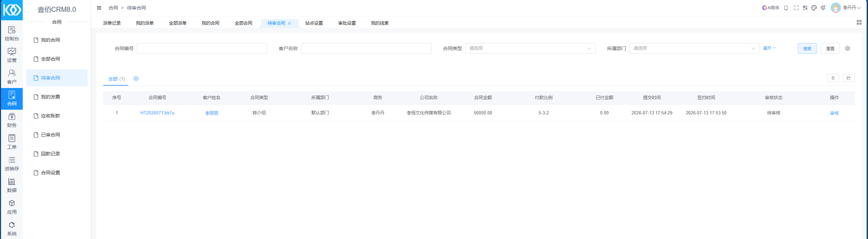The height and width of the screenshot is (239, 868).
Task: Open 应收账款 in the side menu
Action: [57, 116]
